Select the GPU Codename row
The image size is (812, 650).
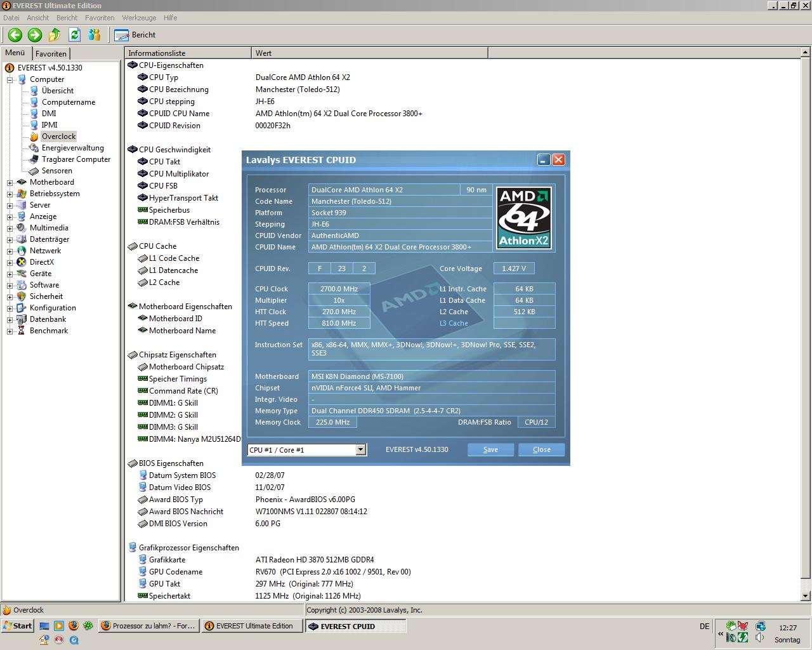coord(463,572)
